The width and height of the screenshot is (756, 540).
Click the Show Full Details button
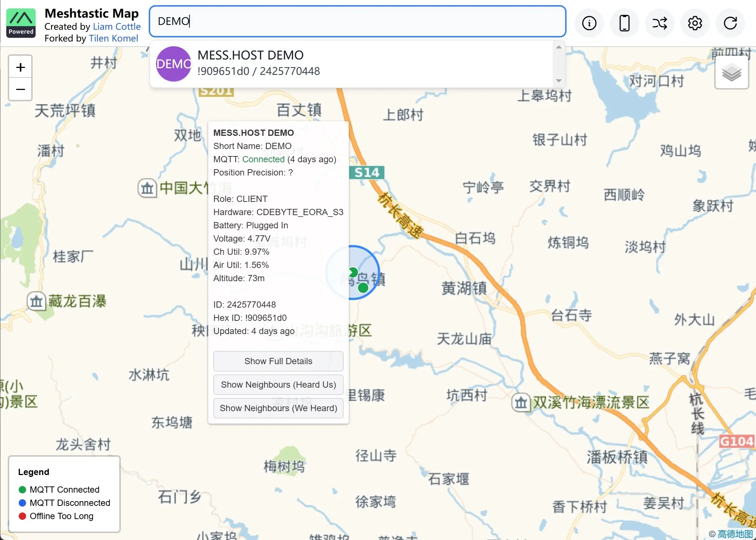(278, 361)
